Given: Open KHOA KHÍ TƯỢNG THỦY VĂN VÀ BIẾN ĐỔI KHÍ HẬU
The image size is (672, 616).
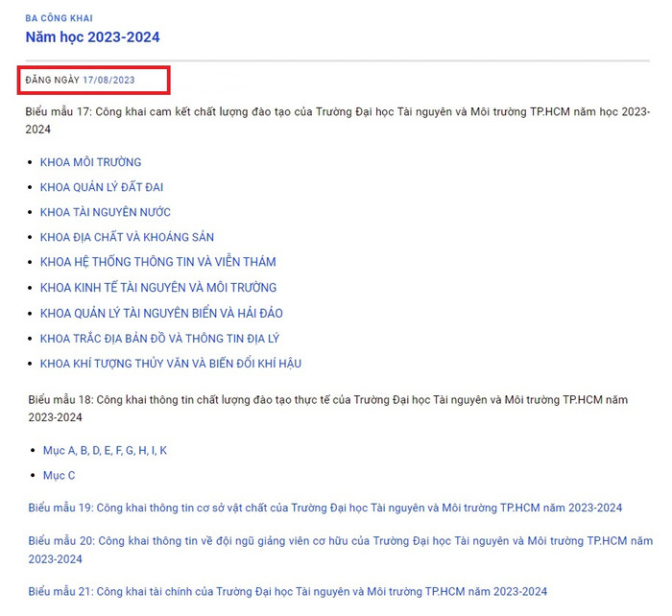Looking at the screenshot, I should pos(171,363).
